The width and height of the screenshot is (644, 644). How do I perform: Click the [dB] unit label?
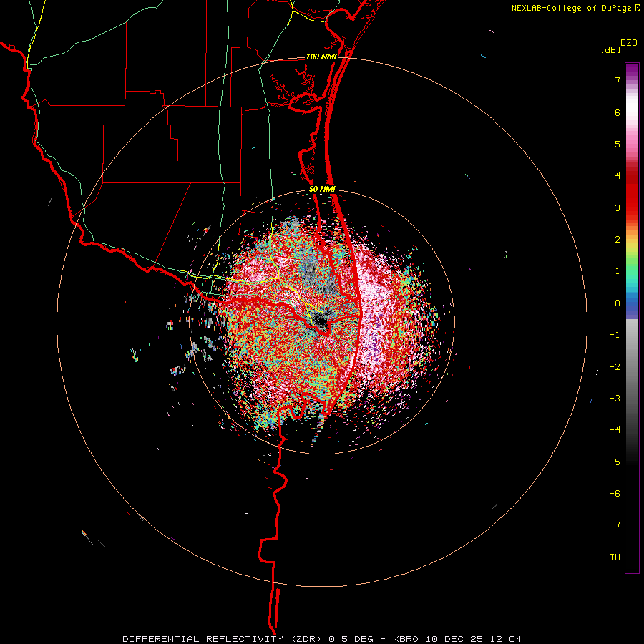(610, 49)
